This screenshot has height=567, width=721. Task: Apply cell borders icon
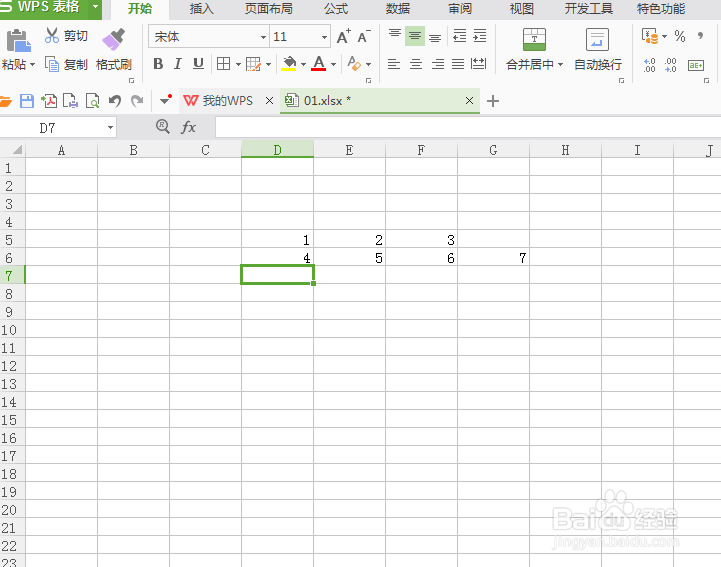tap(223, 64)
